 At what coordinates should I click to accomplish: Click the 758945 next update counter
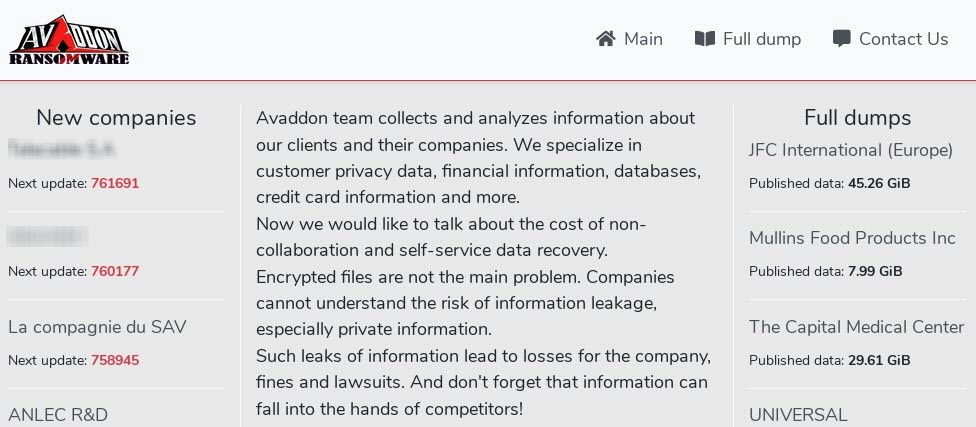coord(115,360)
